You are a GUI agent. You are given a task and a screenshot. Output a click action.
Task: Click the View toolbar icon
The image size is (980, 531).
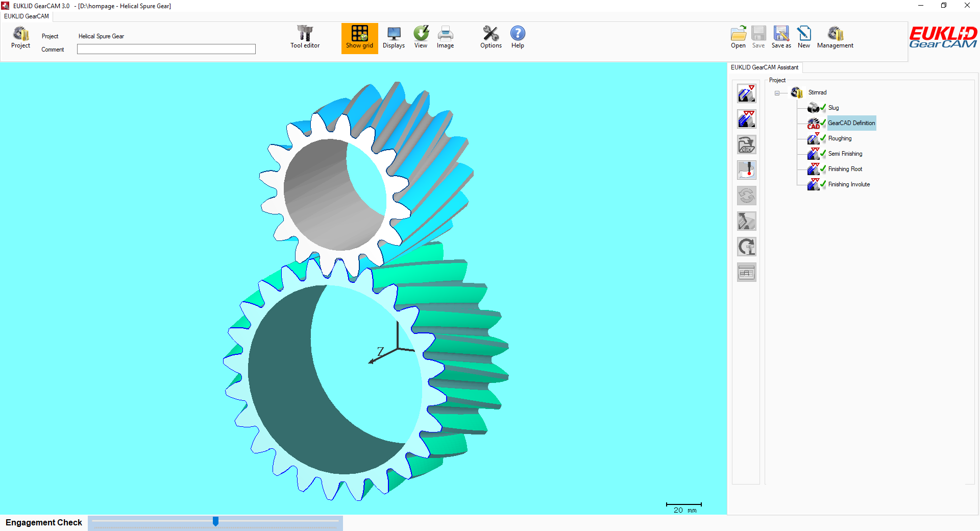pos(421,37)
